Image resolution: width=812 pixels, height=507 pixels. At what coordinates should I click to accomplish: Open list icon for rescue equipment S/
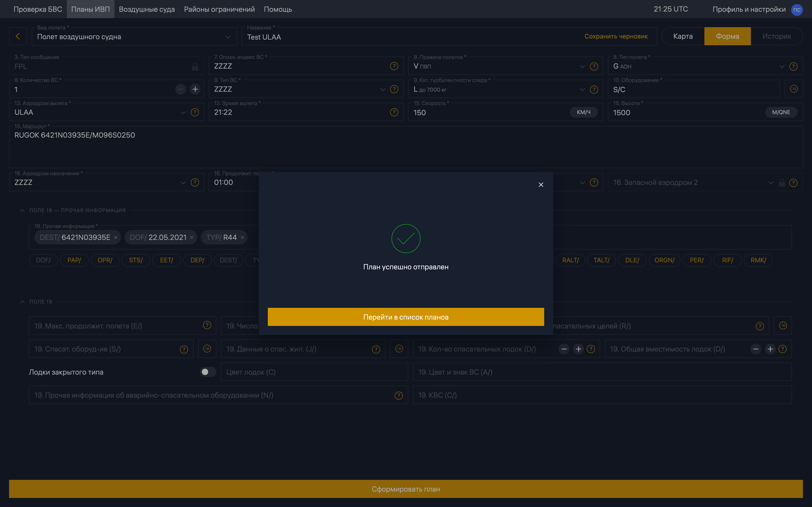click(x=207, y=349)
